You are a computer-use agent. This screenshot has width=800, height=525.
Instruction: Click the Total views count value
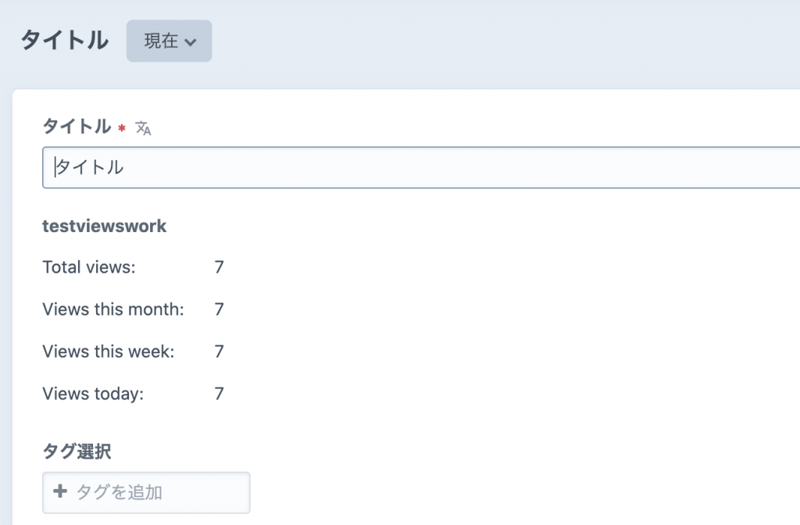point(219,267)
